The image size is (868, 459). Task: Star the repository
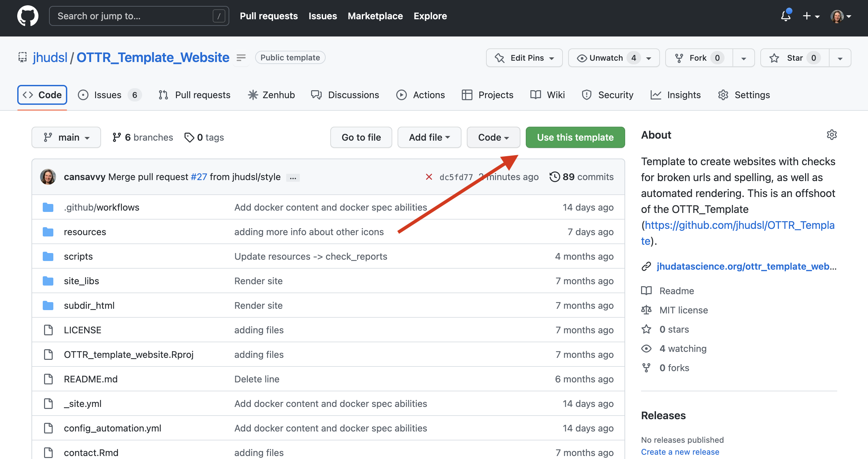coord(794,58)
